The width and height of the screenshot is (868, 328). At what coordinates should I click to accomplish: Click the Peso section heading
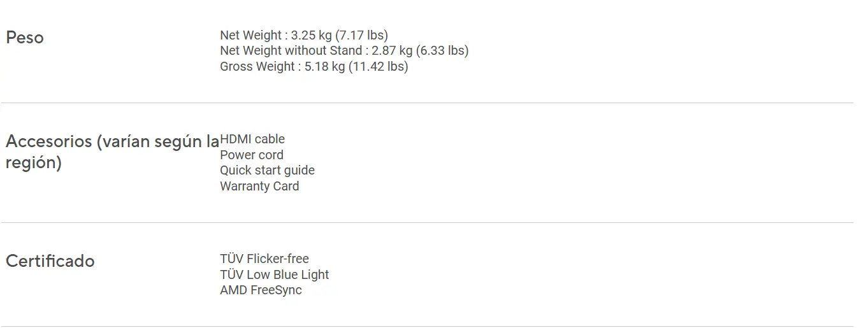click(25, 38)
